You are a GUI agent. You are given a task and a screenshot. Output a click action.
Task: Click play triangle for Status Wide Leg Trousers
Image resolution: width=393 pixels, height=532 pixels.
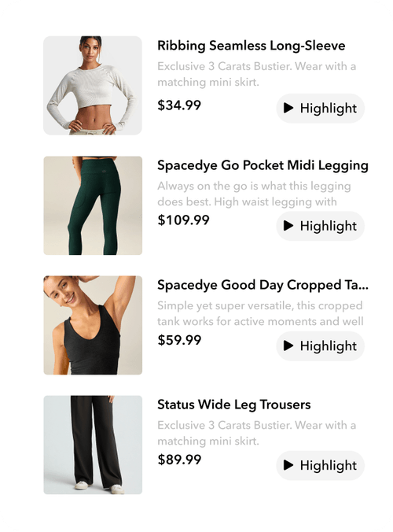click(x=288, y=465)
